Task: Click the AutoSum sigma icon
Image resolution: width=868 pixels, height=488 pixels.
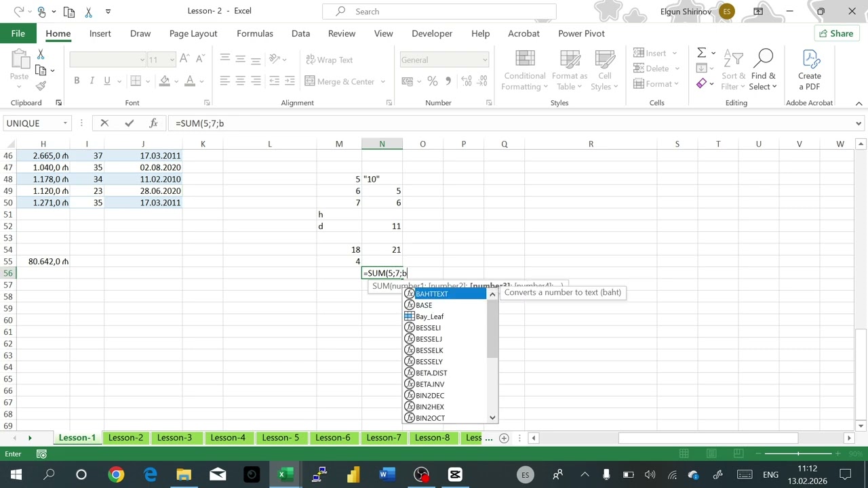Action: coord(702,53)
